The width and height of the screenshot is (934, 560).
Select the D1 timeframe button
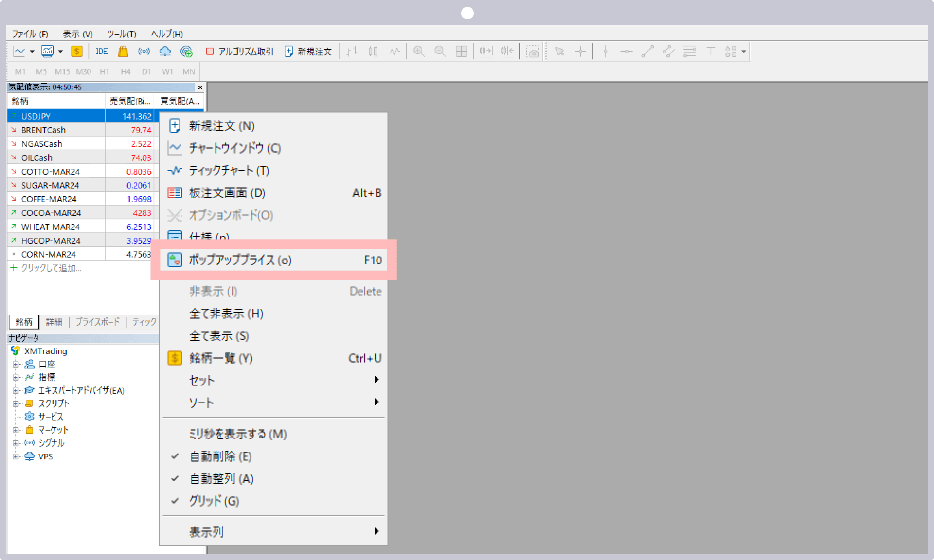[x=146, y=71]
